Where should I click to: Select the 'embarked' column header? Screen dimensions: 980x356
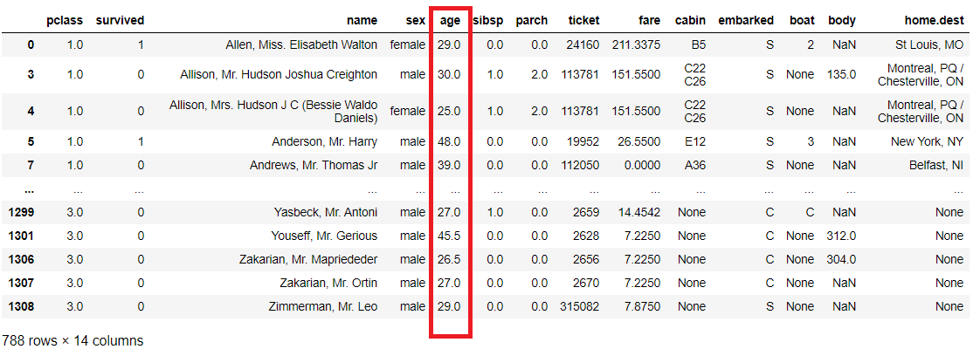click(745, 20)
